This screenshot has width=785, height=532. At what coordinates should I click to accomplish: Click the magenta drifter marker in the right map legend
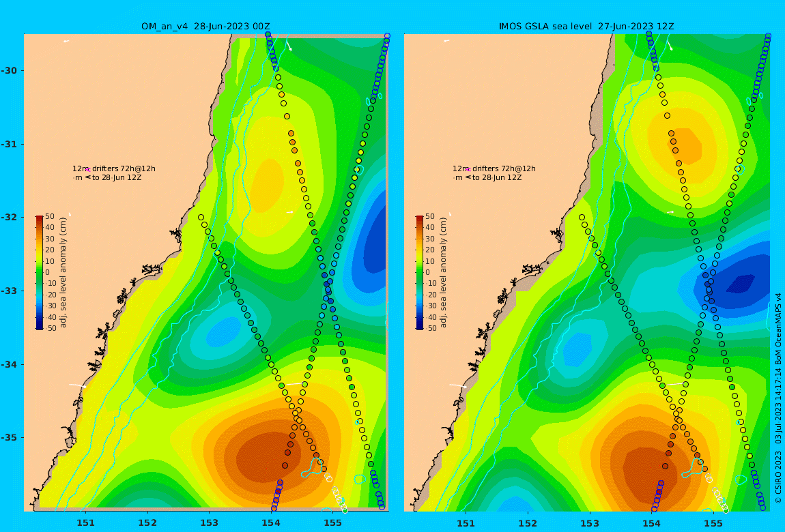(468, 170)
